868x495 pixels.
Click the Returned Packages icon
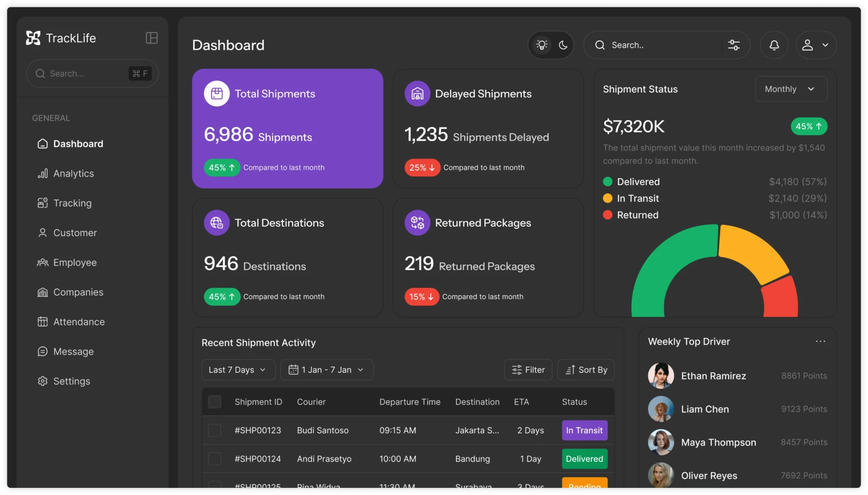417,223
